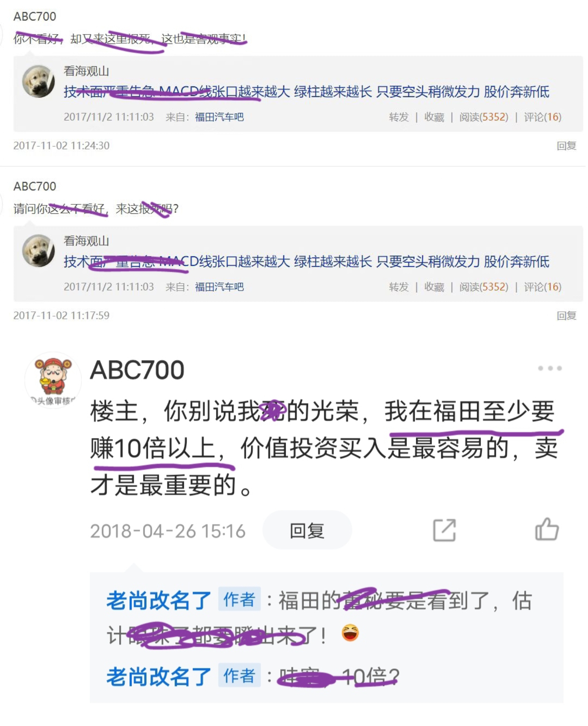
Task: Open the three-dot more options menu
Action: [x=550, y=368]
